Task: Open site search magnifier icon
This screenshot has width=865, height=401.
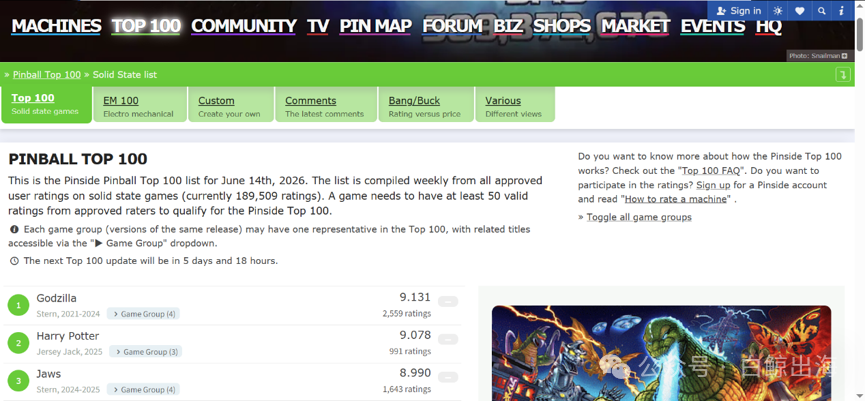Action: click(822, 10)
